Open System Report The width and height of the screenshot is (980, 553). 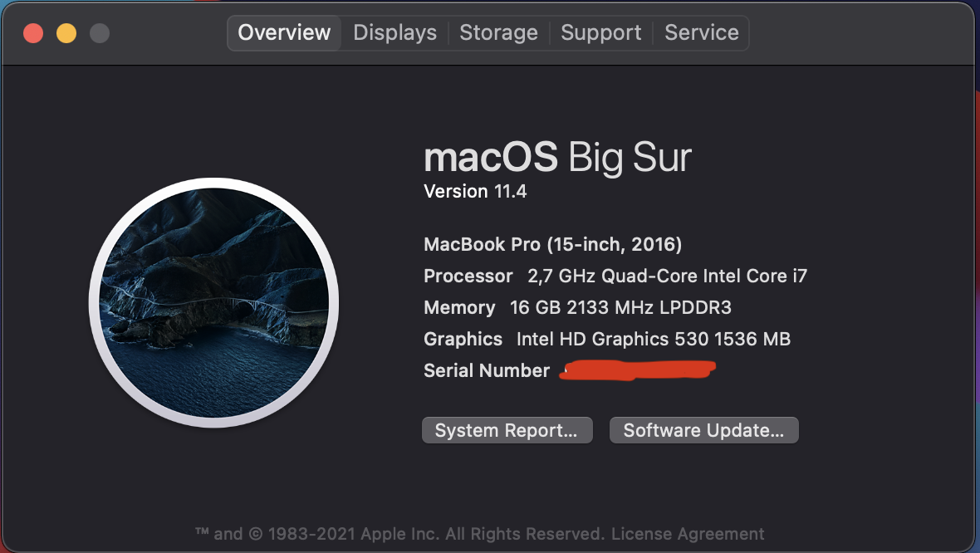507,430
